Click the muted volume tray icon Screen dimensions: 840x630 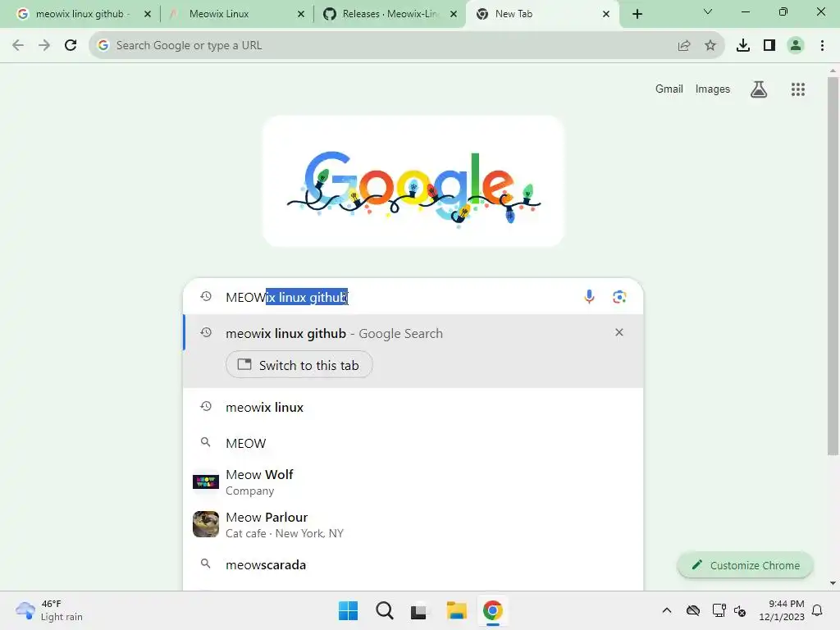[x=741, y=610]
